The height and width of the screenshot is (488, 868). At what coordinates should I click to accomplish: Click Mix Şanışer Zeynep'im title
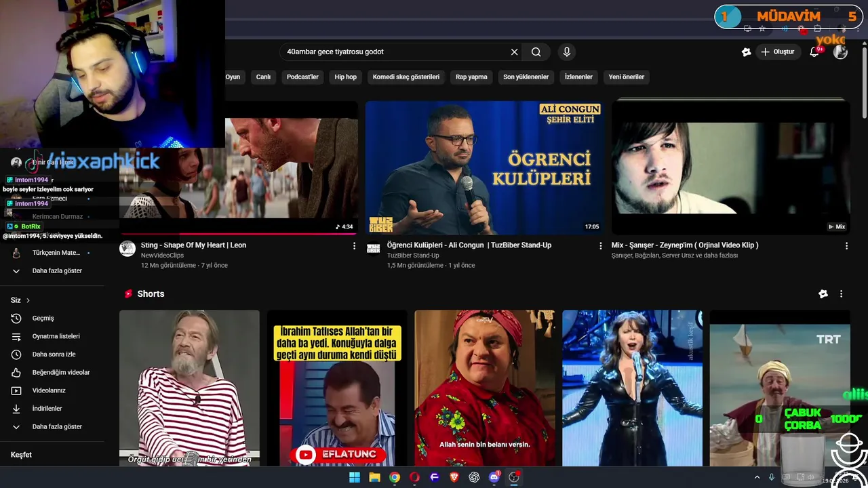click(x=685, y=245)
